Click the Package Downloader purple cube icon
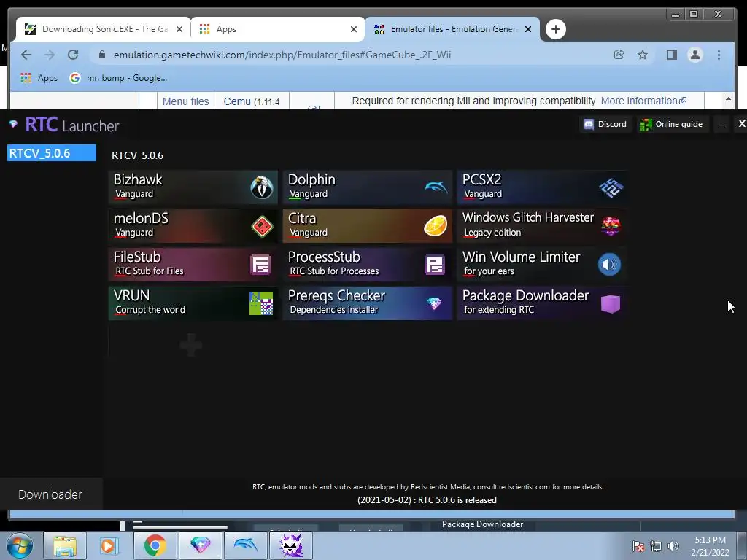The image size is (747, 560). (x=611, y=303)
